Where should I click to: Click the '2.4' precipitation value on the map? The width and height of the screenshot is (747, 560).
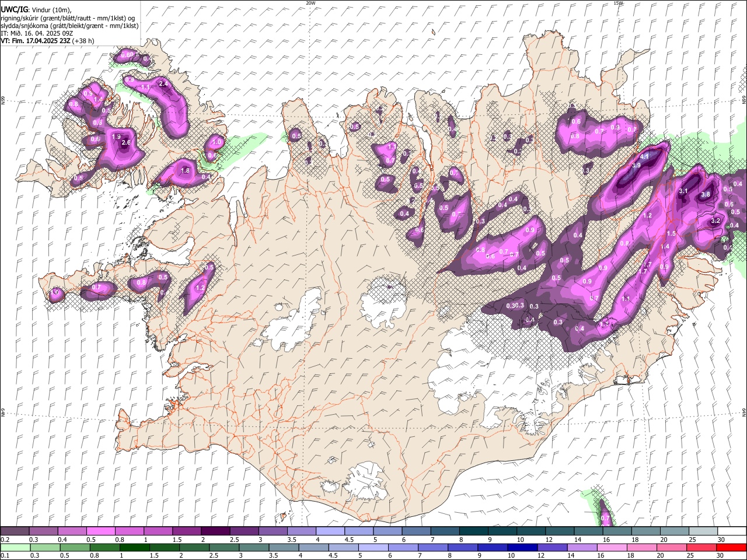tap(163, 84)
